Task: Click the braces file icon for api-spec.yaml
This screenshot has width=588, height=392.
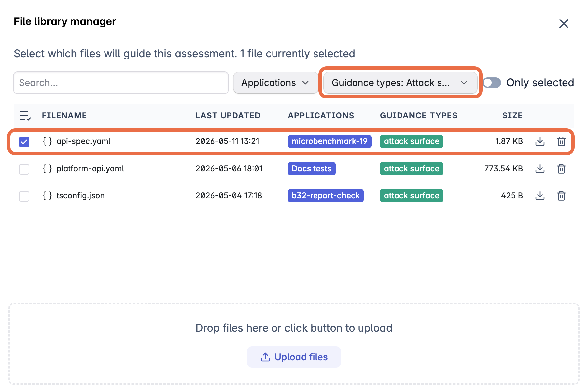Action: 47,141
